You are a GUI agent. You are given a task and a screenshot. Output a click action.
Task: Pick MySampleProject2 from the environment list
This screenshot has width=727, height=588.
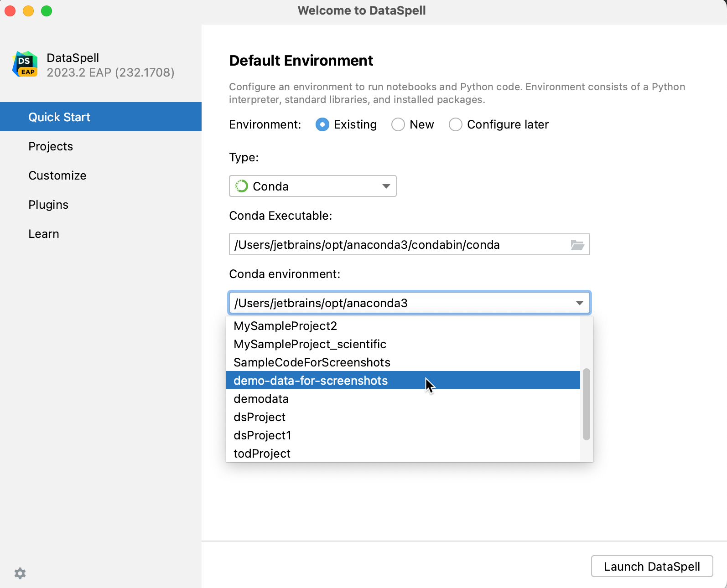point(403,326)
